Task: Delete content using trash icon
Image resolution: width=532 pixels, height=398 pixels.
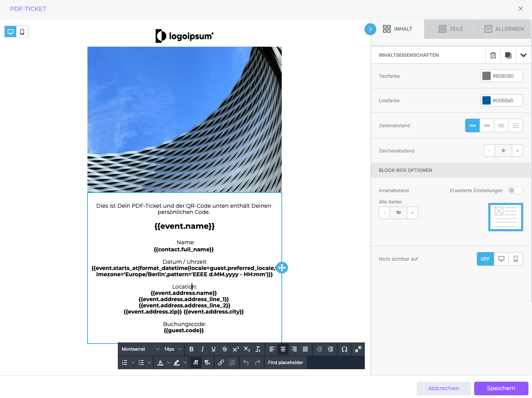Action: [x=493, y=55]
